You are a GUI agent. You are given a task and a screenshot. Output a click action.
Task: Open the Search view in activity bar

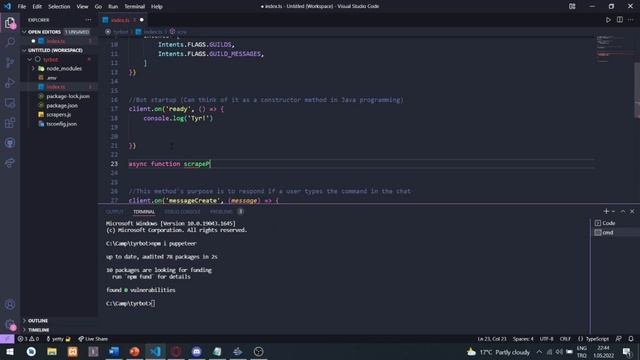click(10, 42)
